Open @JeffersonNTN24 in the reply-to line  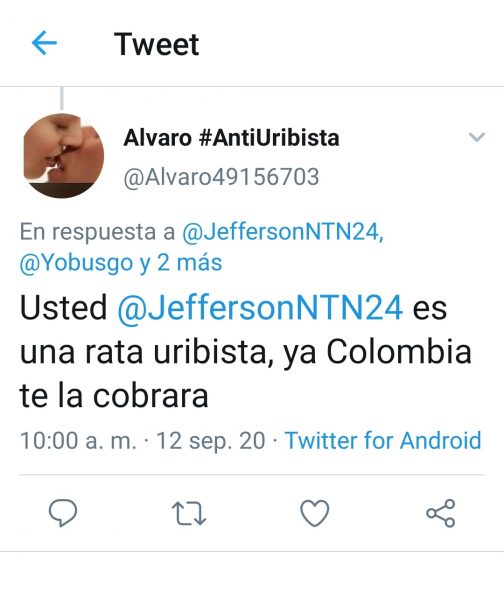click(x=282, y=232)
